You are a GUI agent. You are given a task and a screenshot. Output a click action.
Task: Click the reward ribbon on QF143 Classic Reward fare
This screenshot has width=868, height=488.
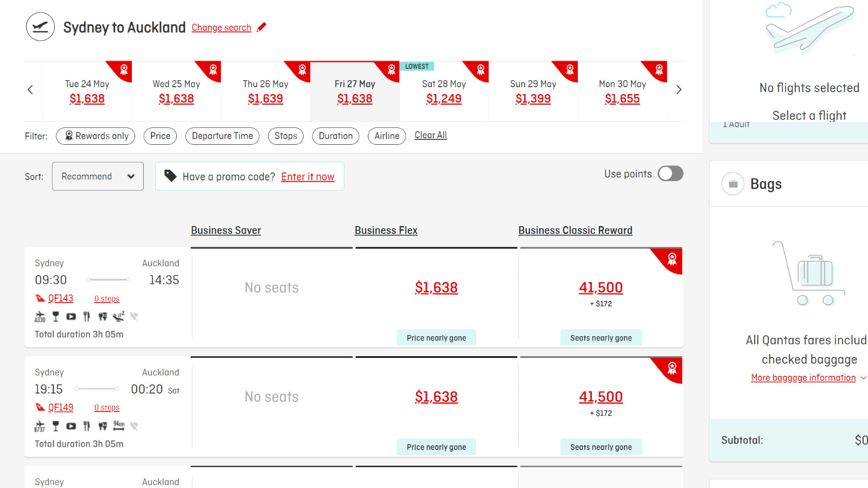[x=672, y=259]
